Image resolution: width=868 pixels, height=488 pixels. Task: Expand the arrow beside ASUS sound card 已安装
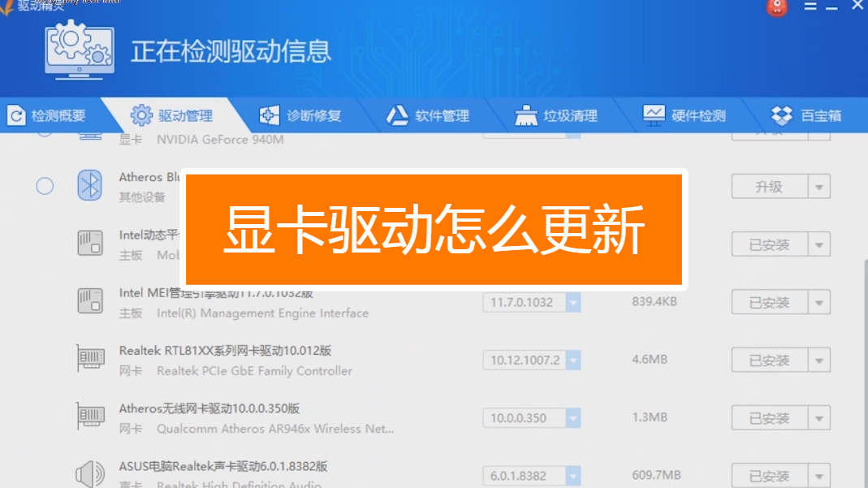point(819,475)
